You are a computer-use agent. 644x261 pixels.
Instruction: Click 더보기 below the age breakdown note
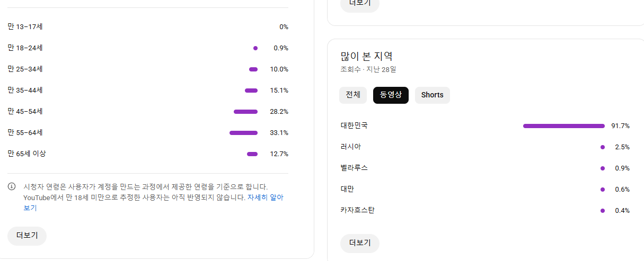pyautogui.click(x=27, y=236)
